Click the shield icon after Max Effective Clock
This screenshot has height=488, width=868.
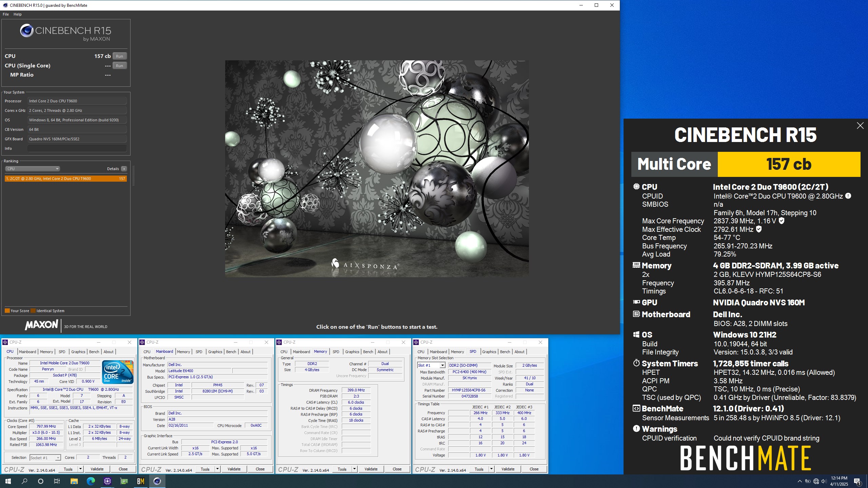759,229
